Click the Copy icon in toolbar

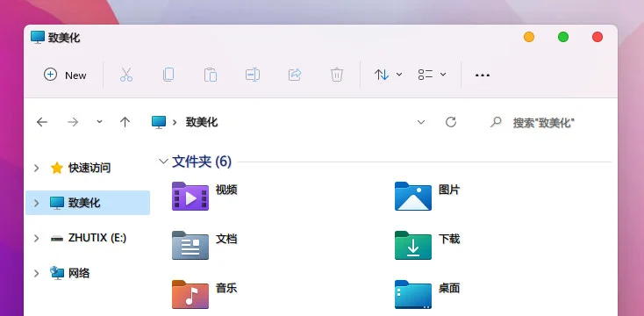coord(168,75)
